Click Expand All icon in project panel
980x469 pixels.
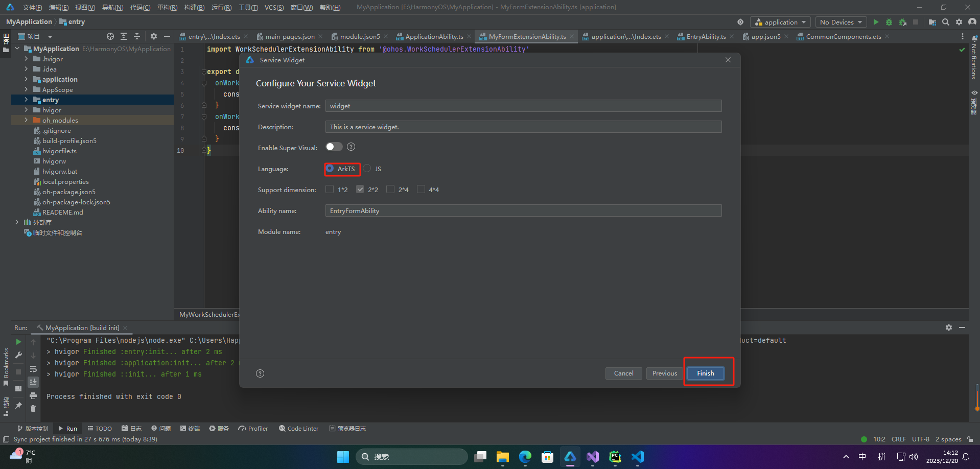[x=124, y=36]
